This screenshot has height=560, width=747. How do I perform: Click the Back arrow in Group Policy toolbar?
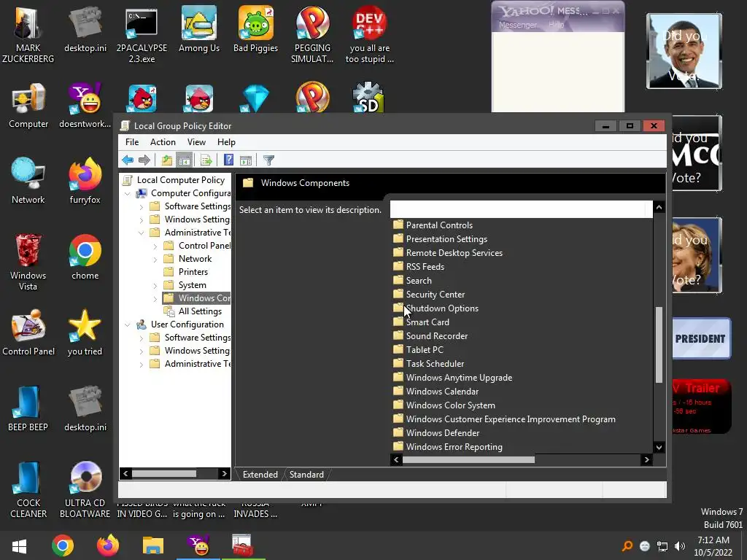127,160
